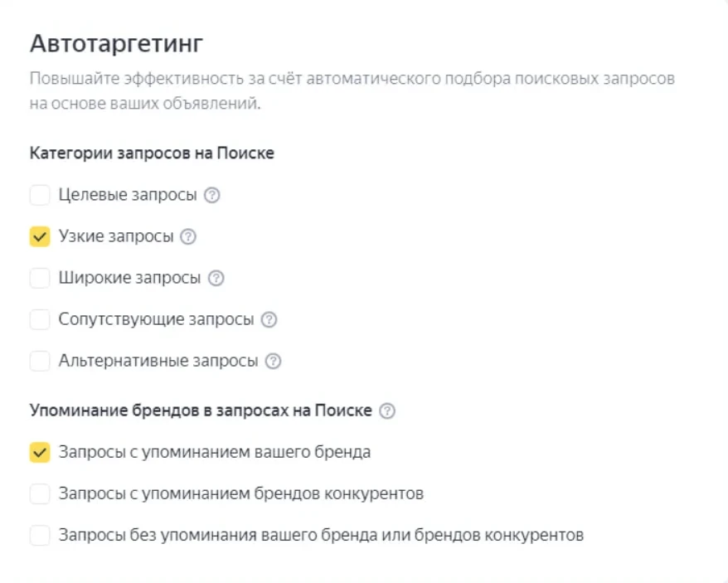View help icon for Альтернативные запросы
Image resolution: width=728 pixels, height=583 pixels.
tap(273, 361)
